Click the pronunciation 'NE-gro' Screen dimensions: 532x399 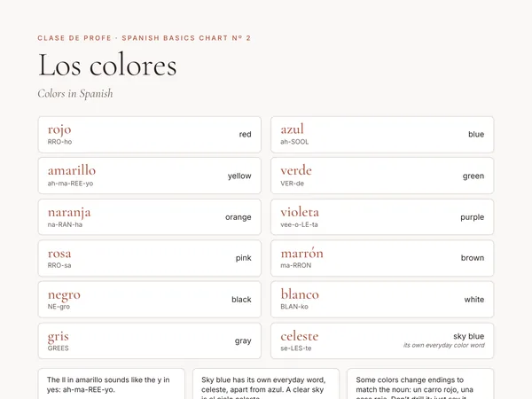pos(59,307)
